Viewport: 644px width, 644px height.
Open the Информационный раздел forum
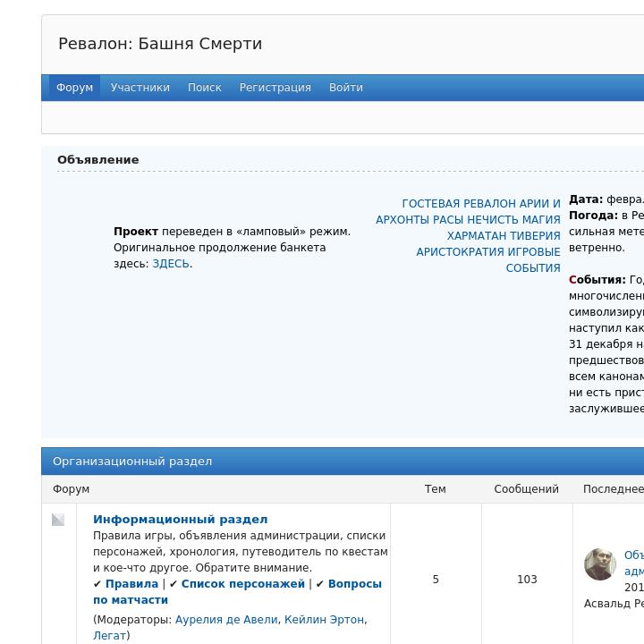(180, 520)
